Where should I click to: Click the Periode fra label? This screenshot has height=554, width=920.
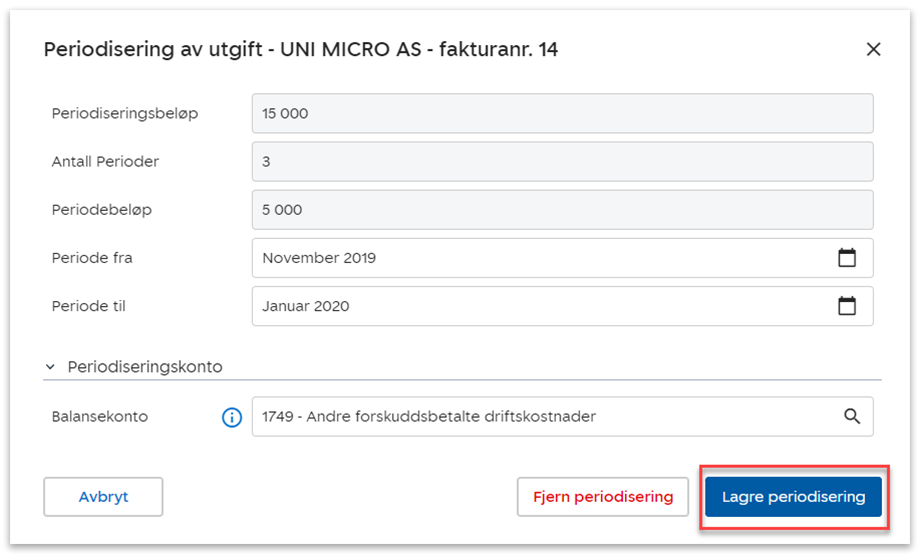[92, 258]
